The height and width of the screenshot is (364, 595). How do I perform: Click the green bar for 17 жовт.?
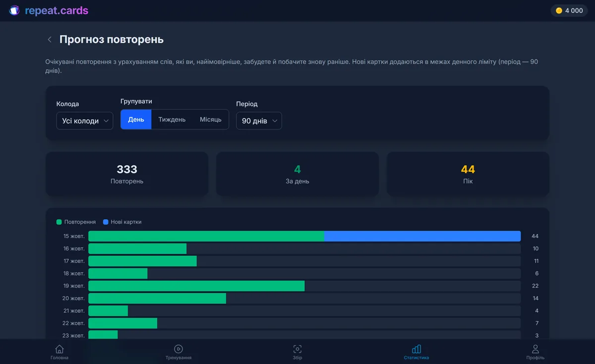coord(142,261)
